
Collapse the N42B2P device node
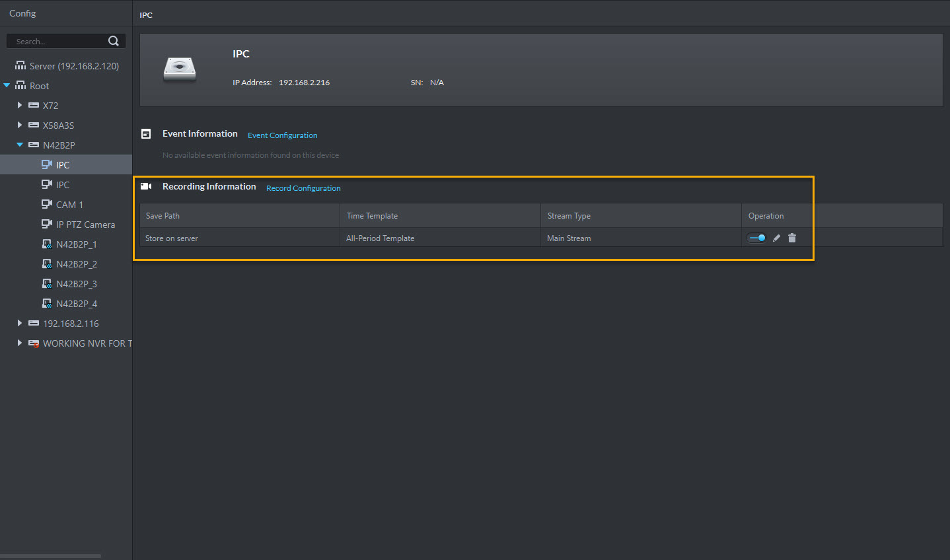20,145
